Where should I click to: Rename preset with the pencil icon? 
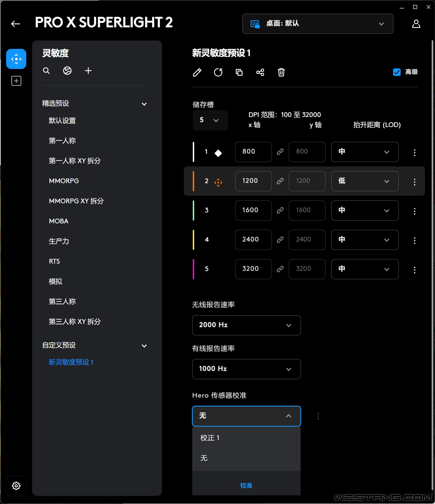(197, 72)
